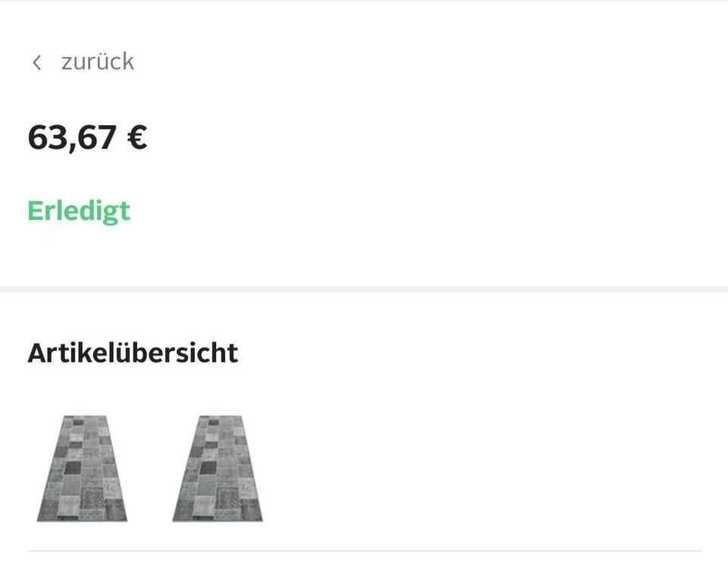Click the thin divider line below the rugs
Screen dimensions: 728x568
point(364,551)
